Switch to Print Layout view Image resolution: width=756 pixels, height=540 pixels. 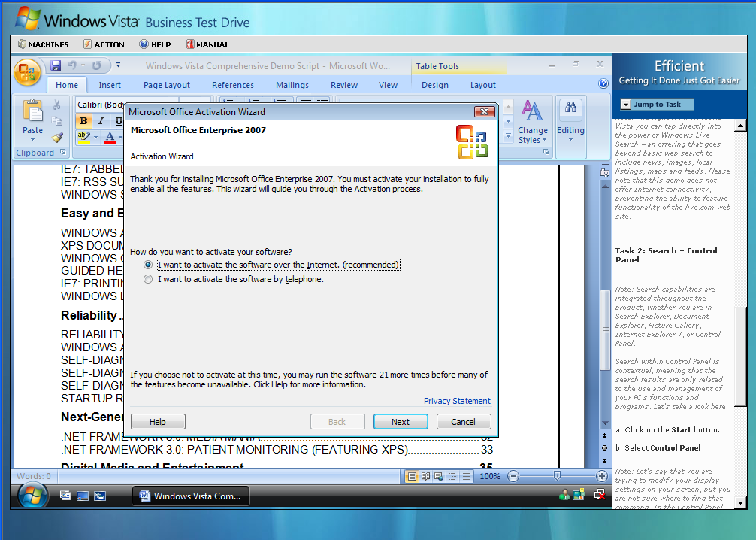click(412, 476)
